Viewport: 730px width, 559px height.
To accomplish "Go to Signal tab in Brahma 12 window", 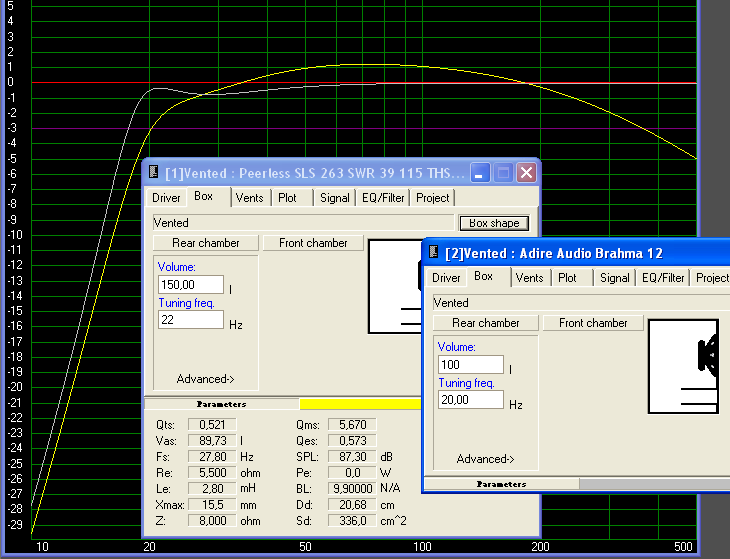I will tap(614, 278).
